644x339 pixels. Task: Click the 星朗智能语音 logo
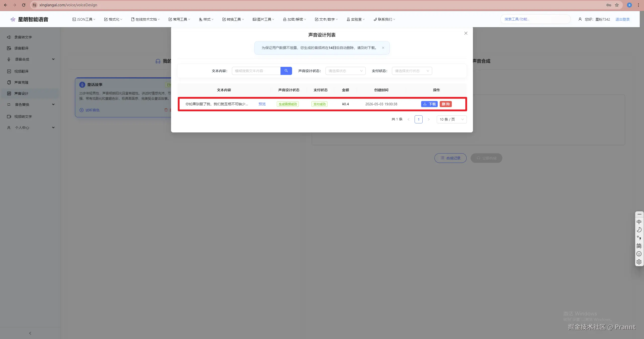[x=29, y=19]
